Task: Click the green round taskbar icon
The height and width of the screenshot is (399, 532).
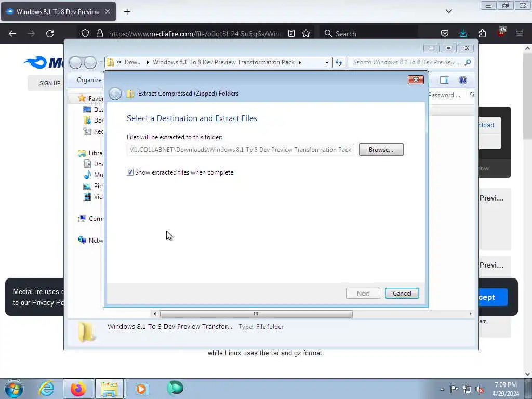Action: 175,388
